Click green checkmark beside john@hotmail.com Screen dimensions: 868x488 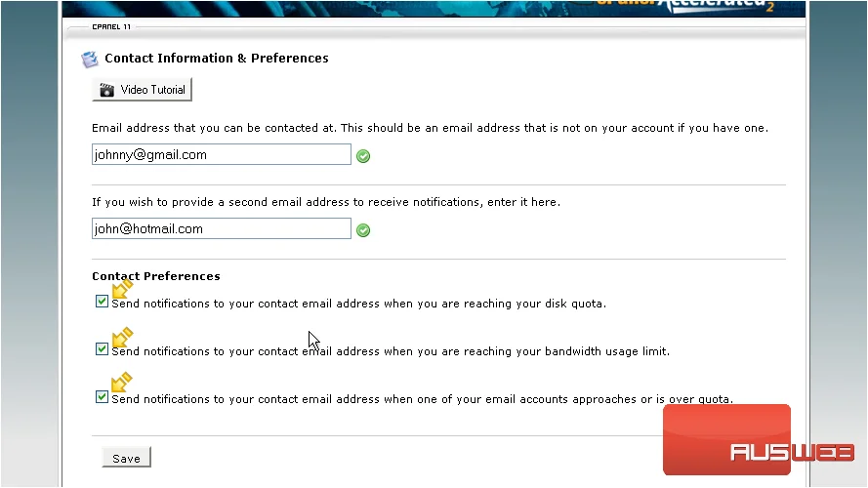(x=363, y=230)
